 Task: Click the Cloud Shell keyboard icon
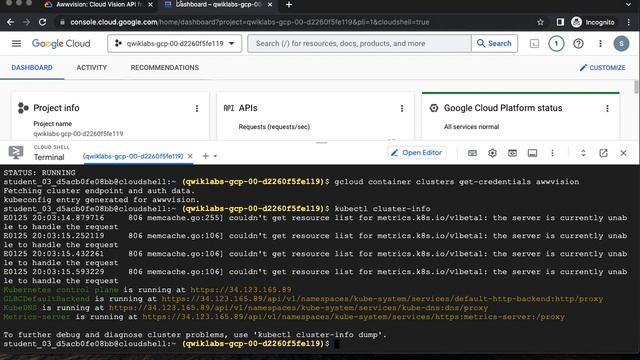(x=472, y=153)
